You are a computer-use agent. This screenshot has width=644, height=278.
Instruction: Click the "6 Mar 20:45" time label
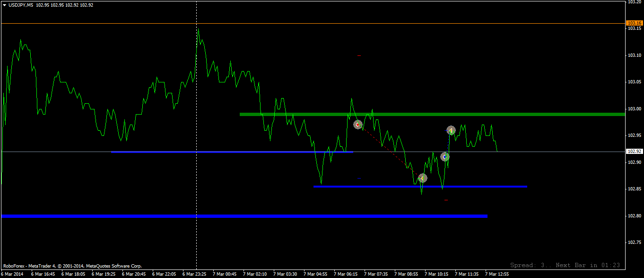pos(134,274)
